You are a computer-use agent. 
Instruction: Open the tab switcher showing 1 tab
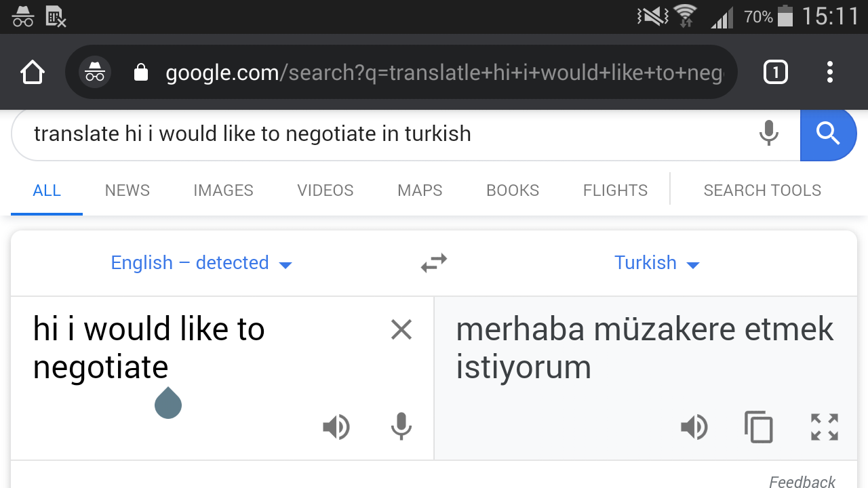click(x=776, y=72)
